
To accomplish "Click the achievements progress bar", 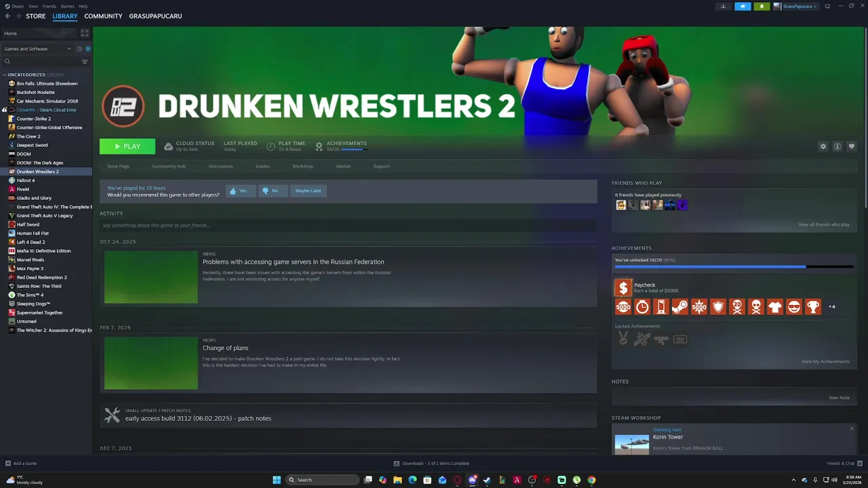I will (734, 267).
